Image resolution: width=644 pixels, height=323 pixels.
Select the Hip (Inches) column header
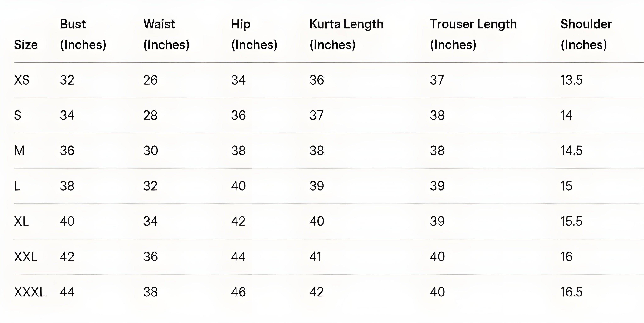254,34
